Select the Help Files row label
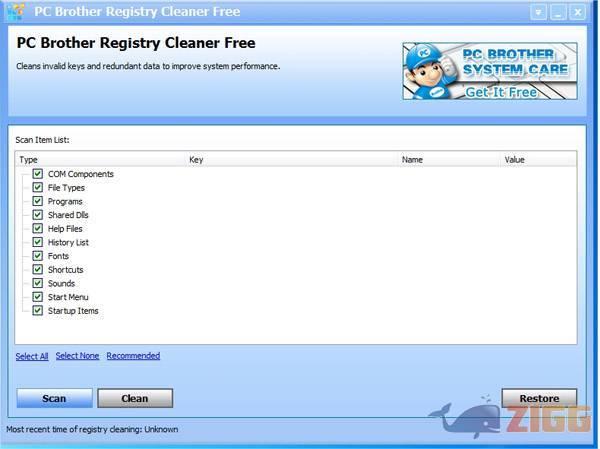The height and width of the screenshot is (449, 600). coord(65,229)
